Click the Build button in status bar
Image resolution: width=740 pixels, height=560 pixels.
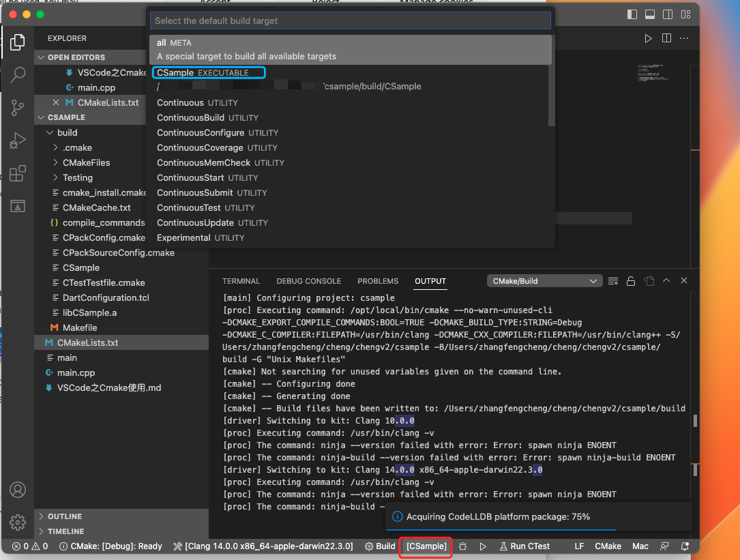[x=380, y=546]
